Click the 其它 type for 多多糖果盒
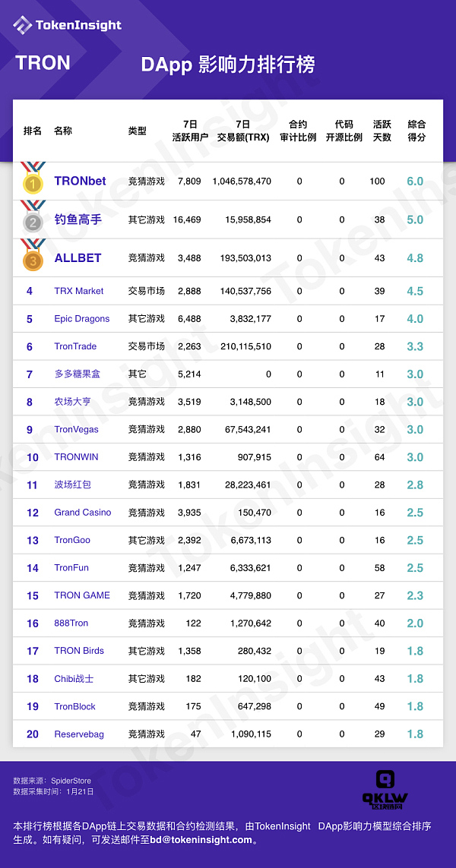This screenshot has height=868, width=456. pyautogui.click(x=138, y=374)
